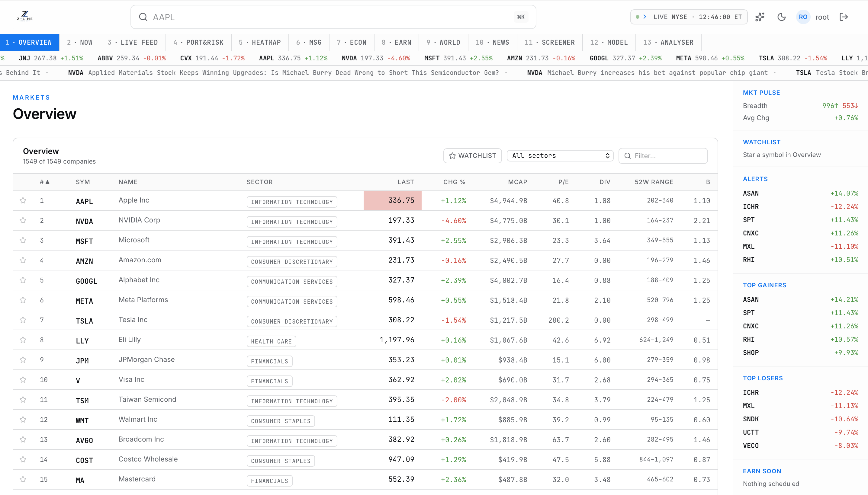Open the News tab
This screenshot has height=495, width=868.
[493, 43]
